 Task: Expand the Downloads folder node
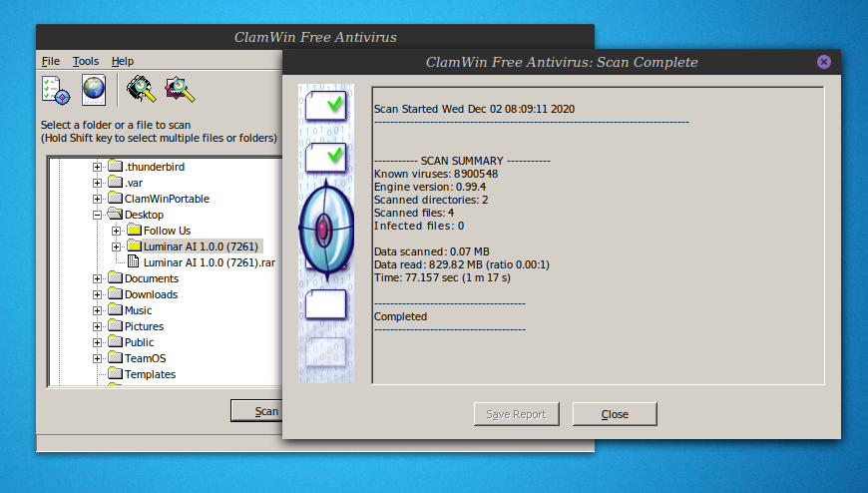[x=97, y=294]
